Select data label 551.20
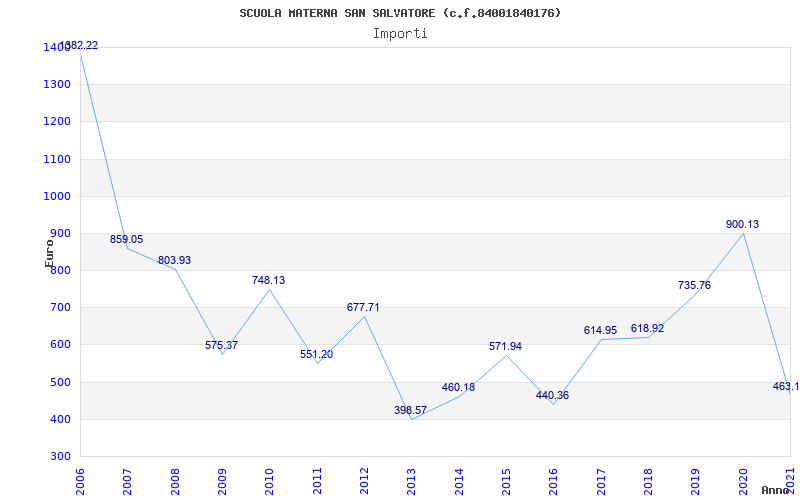The height and width of the screenshot is (500, 800). [x=316, y=354]
